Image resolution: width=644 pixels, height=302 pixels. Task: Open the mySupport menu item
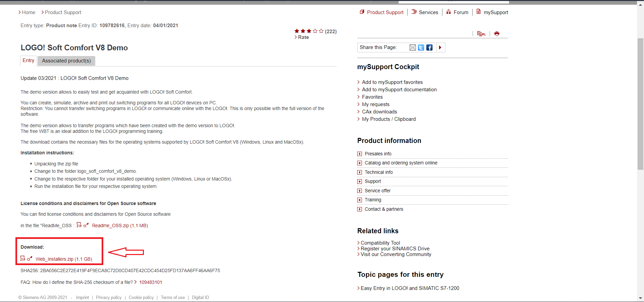(x=496, y=12)
